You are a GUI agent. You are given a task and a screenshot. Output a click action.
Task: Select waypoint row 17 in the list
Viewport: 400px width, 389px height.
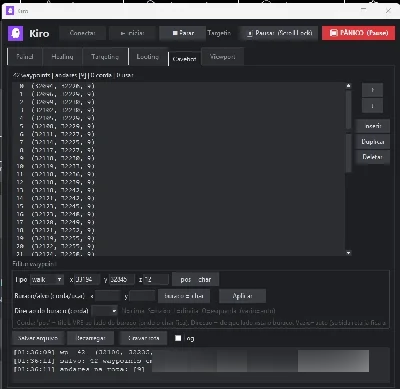178,222
